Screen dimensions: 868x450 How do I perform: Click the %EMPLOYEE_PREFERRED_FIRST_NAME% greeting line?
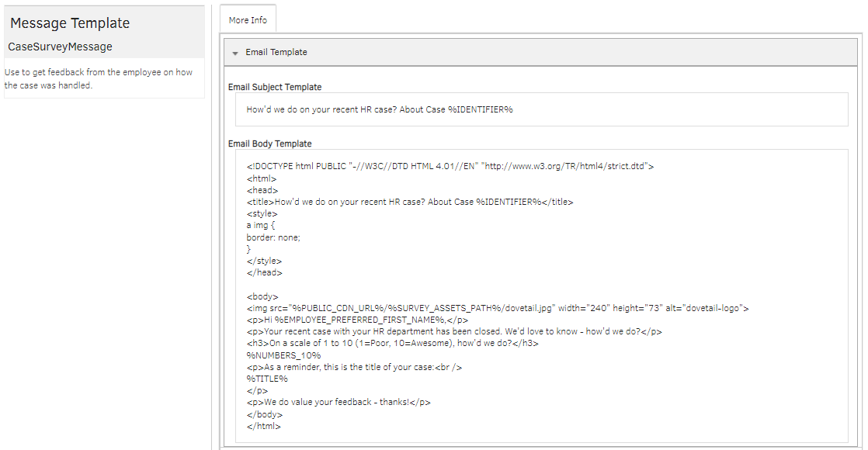[357, 320]
